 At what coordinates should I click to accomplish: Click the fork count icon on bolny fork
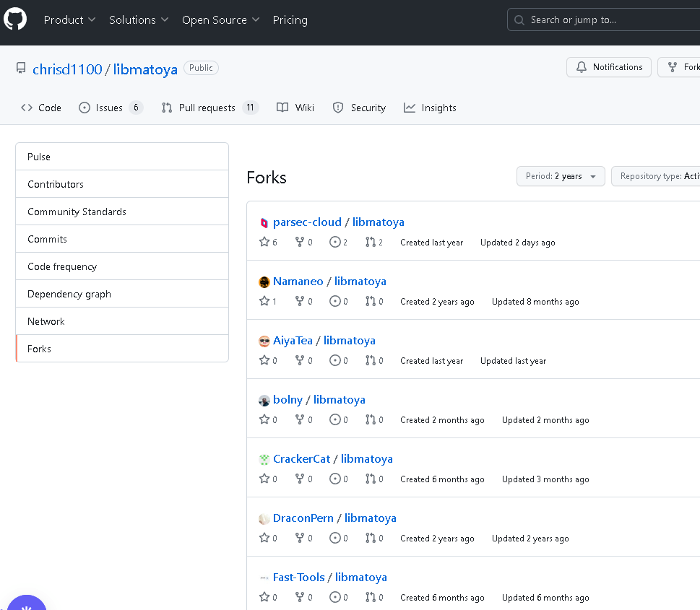pos(300,419)
